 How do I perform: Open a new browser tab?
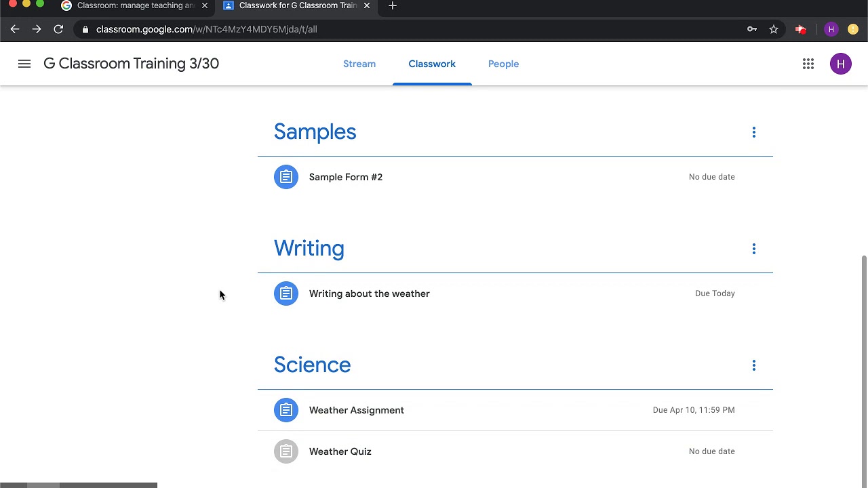pos(393,5)
